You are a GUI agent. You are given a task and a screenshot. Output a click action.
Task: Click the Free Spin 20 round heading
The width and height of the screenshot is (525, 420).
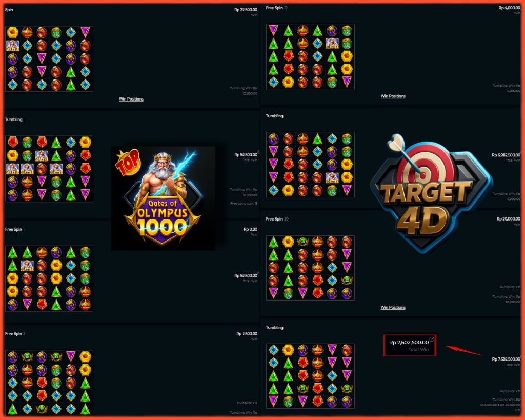[x=277, y=218]
